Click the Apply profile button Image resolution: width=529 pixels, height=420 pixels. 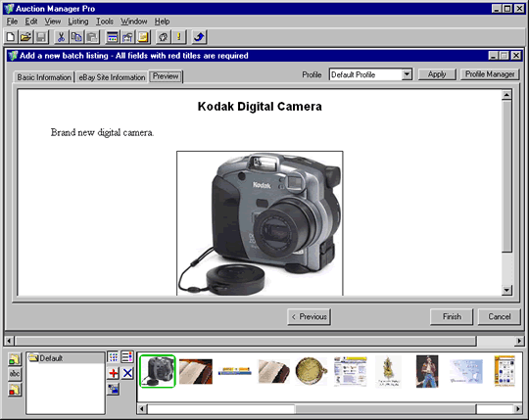click(x=437, y=74)
